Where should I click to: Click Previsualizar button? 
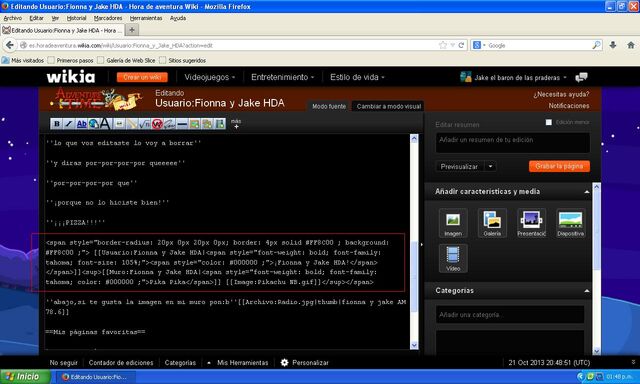click(x=459, y=166)
